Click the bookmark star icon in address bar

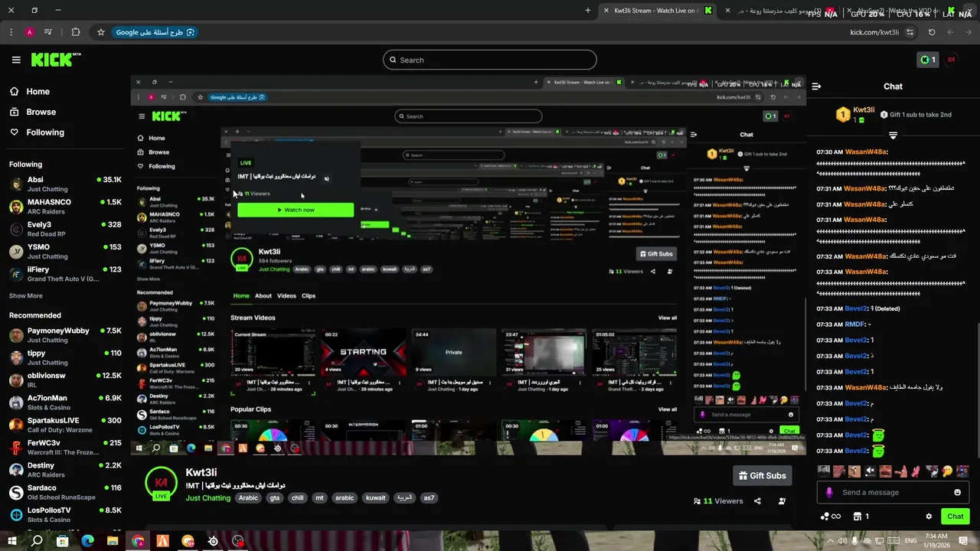pyautogui.click(x=100, y=32)
